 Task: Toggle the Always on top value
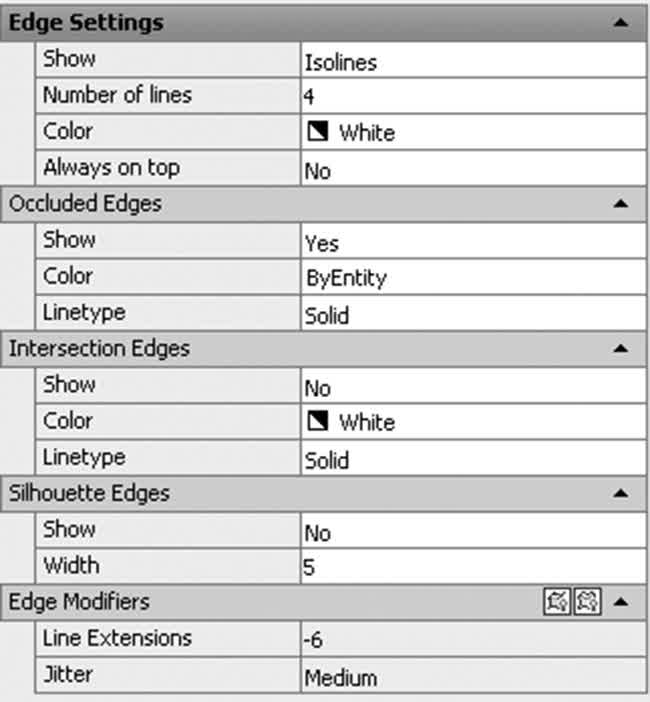point(474,168)
